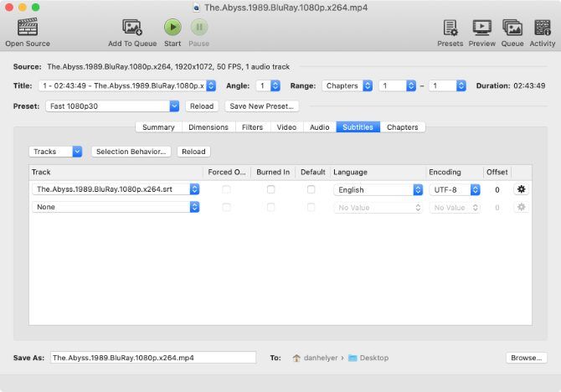The width and height of the screenshot is (561, 392).
Task: Click the Track column header
Action: click(x=116, y=173)
